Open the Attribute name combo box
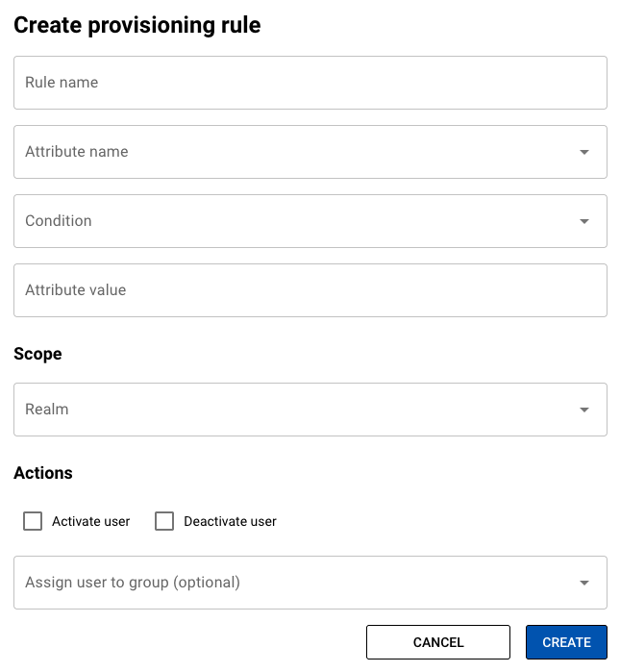This screenshot has width=620, height=672. pos(310,152)
